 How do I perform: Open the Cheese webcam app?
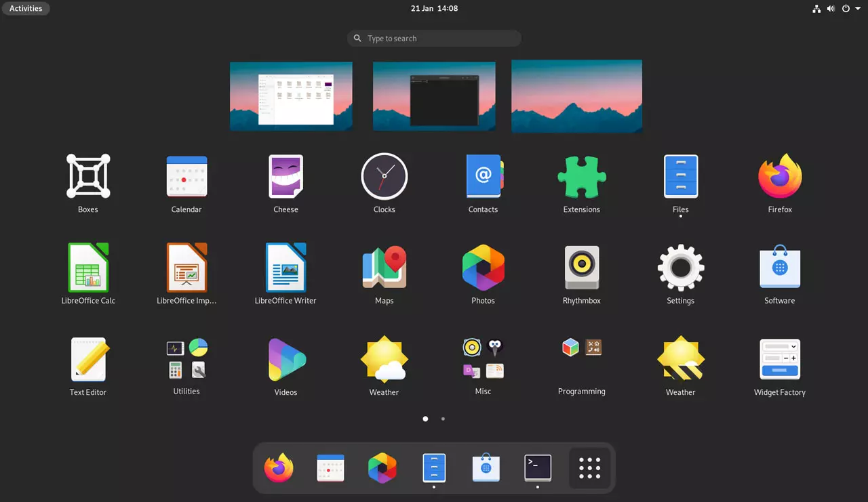(285, 177)
